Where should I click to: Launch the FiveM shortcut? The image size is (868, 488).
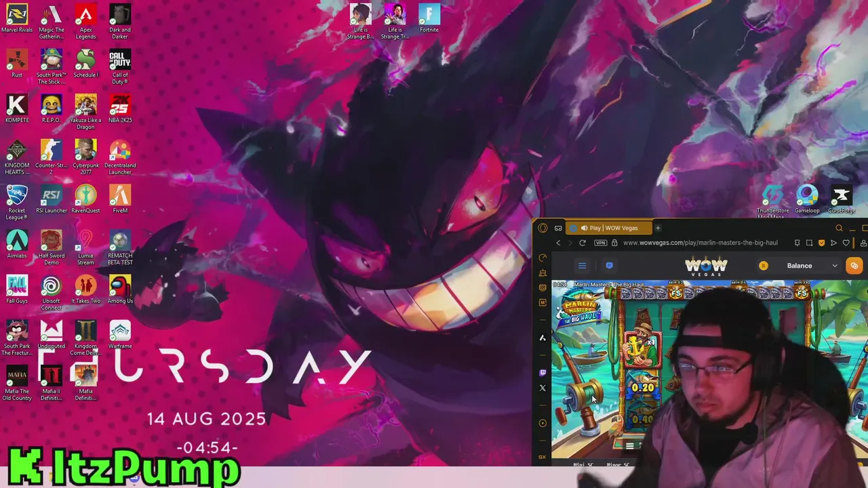(120, 199)
